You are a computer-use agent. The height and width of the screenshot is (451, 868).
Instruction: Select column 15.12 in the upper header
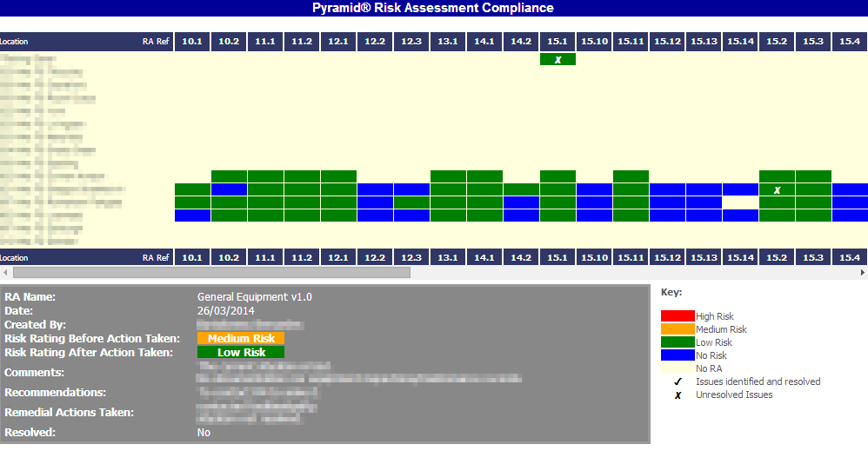point(667,42)
